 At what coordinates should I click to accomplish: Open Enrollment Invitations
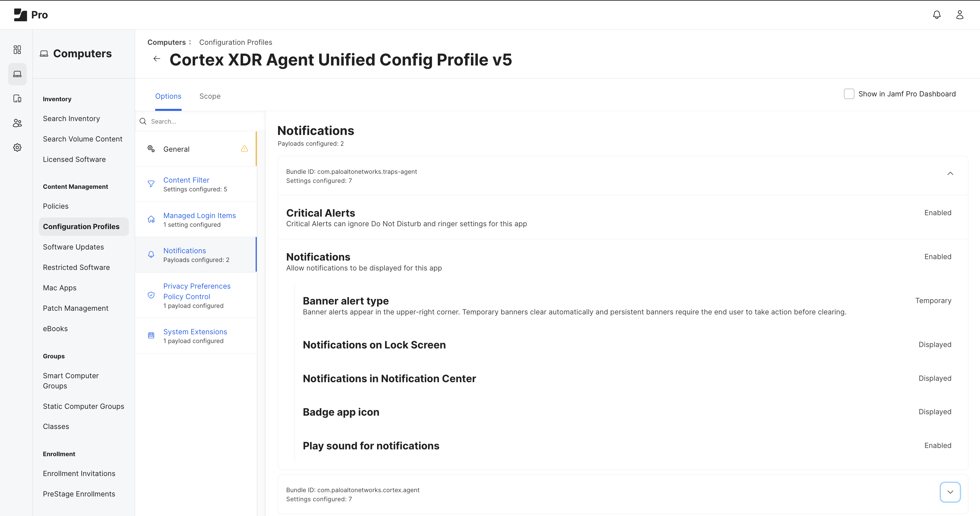79,474
